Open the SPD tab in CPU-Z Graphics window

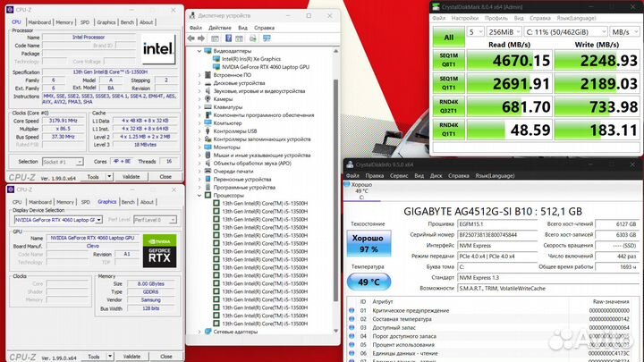(x=86, y=202)
